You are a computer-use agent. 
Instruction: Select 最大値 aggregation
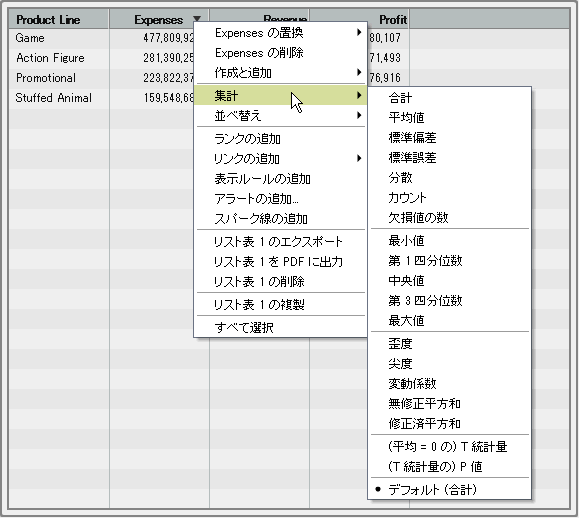[449, 320]
